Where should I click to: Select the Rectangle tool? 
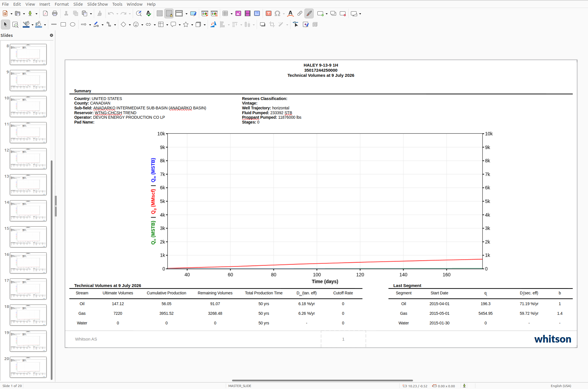coord(63,25)
